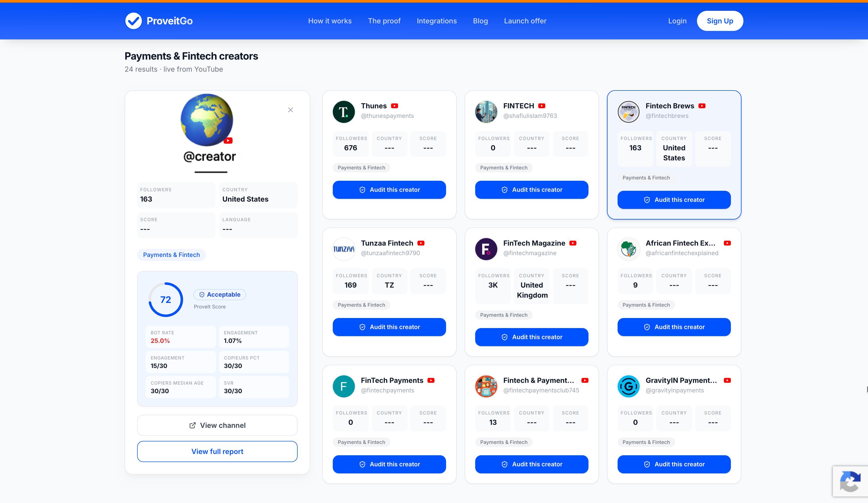Viewport: 868px width, 503px height.
Task: Click the View channel button
Action: click(217, 425)
